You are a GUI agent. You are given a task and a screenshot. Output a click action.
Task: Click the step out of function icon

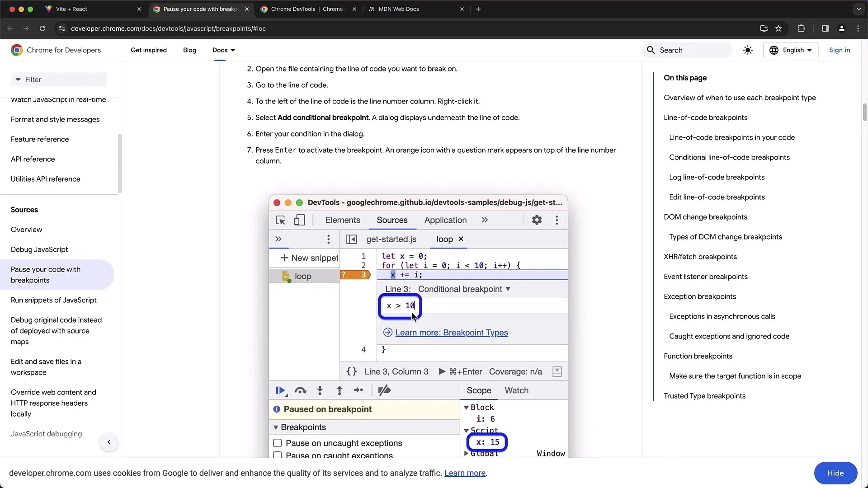pos(339,389)
